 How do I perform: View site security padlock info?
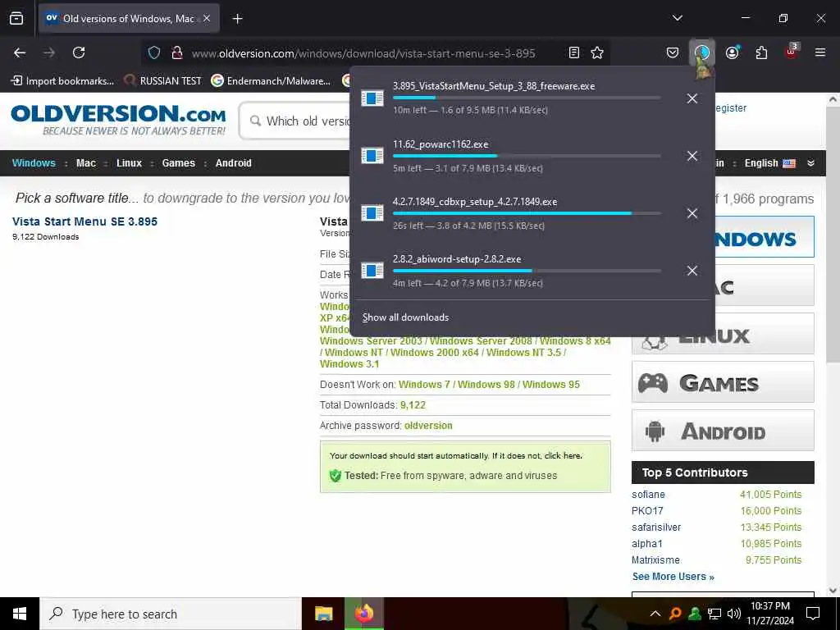click(176, 52)
